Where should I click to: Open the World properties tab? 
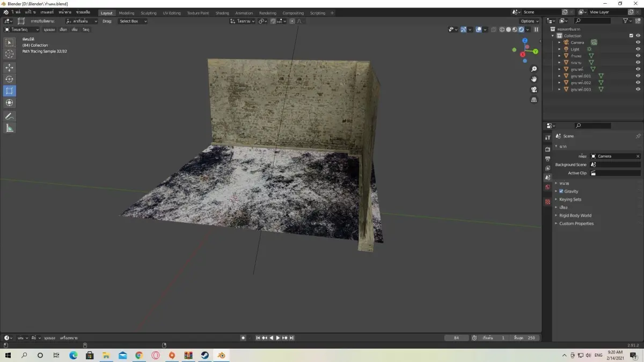pos(547,187)
